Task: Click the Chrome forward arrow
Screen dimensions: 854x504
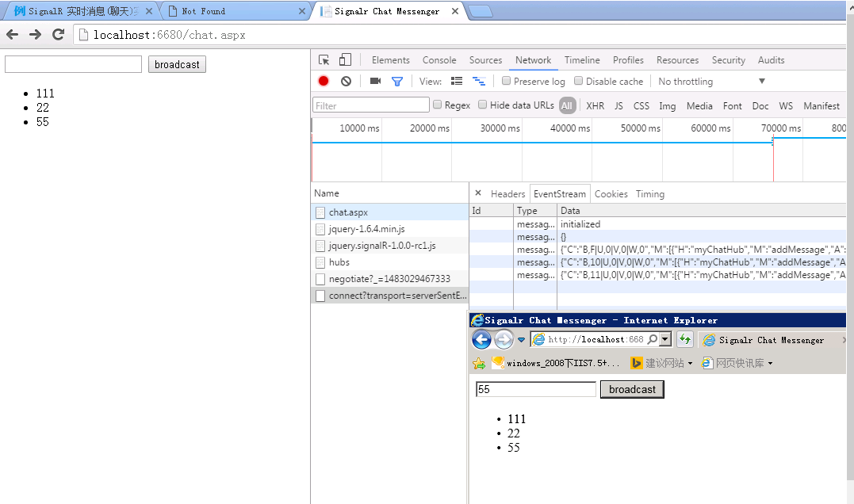Action: [35, 35]
